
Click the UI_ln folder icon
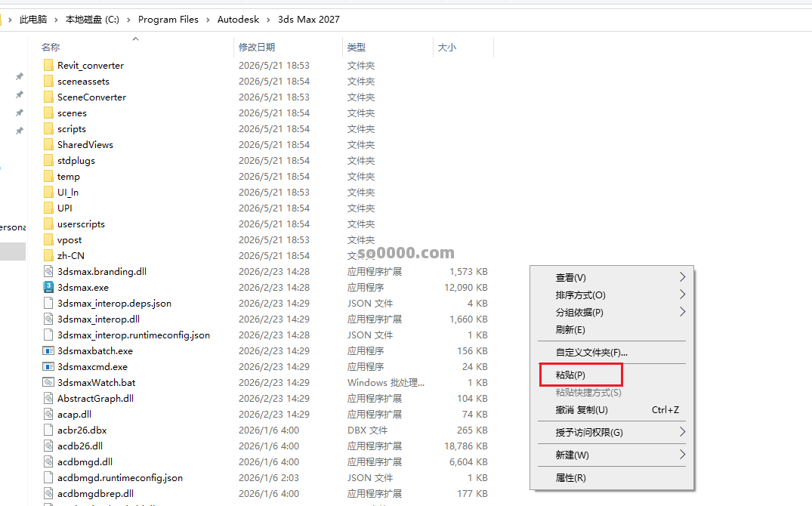tap(48, 192)
